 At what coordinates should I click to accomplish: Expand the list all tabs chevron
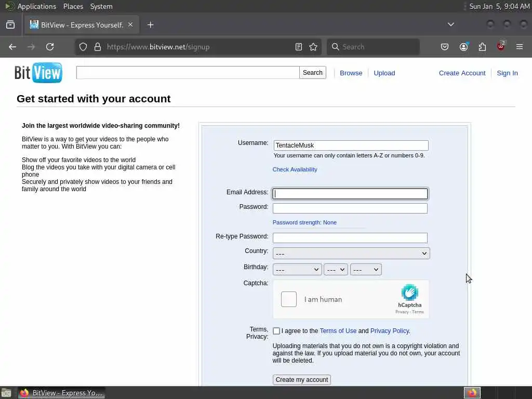tap(451, 24)
